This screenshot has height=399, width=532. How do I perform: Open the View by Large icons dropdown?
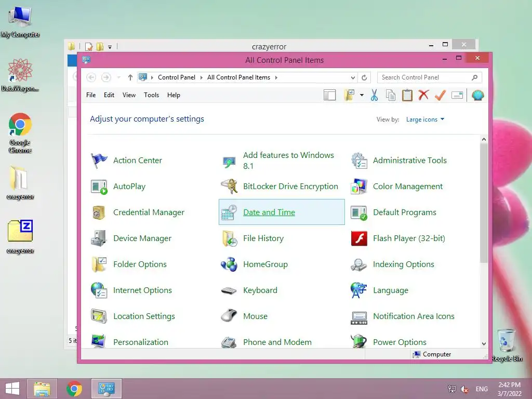(x=425, y=119)
